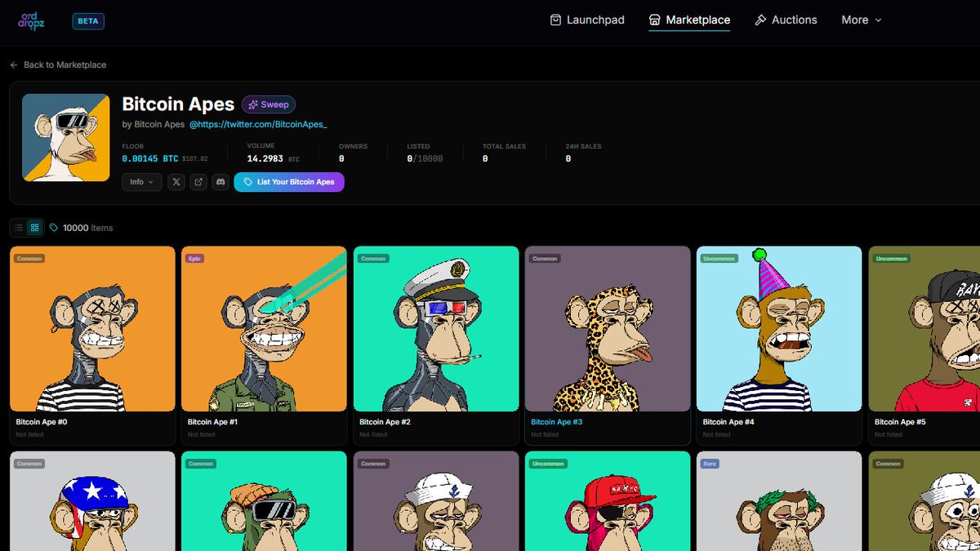Click the highlighted Bitcoin Ape #3 title
980x551 pixels.
[557, 422]
